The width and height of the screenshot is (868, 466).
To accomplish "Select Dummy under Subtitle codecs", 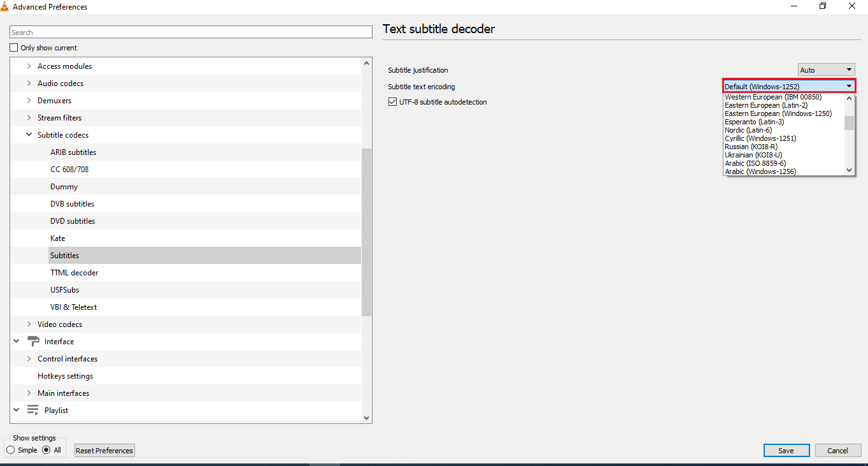I will (64, 187).
